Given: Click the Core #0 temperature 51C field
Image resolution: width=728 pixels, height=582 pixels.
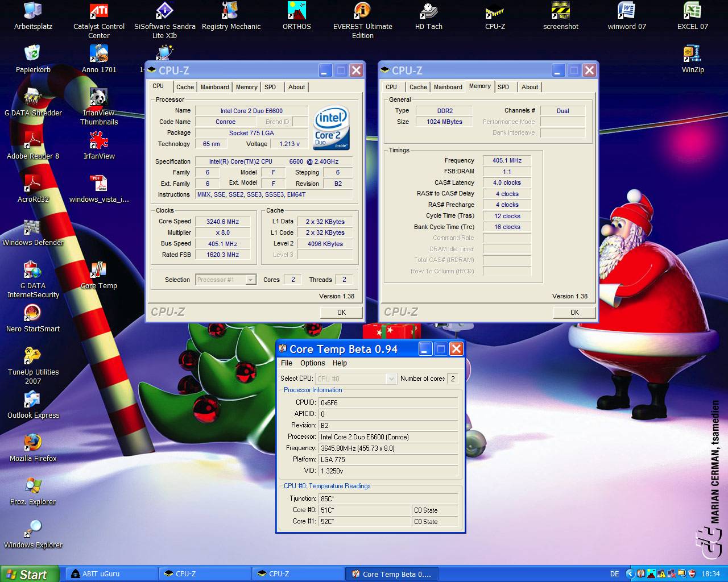Looking at the screenshot, I should point(364,510).
